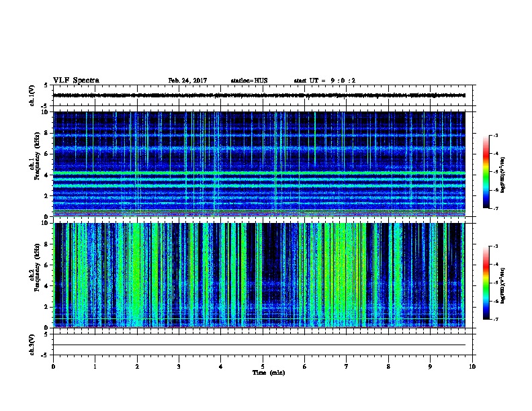Image resolution: width=532 pixels, height=411 pixels.
Task: Click the "8" kHz tick of ch.2 spectrogram
Action: pos(47,244)
